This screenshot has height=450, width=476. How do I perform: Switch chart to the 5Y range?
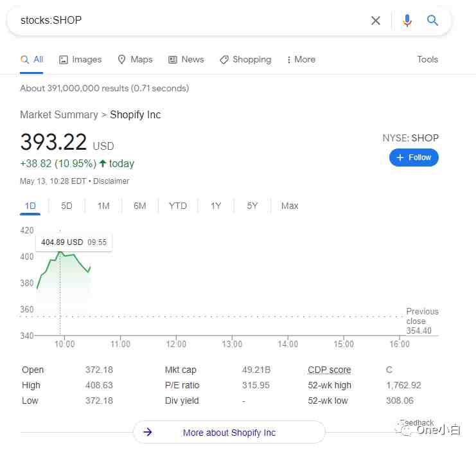pos(252,206)
